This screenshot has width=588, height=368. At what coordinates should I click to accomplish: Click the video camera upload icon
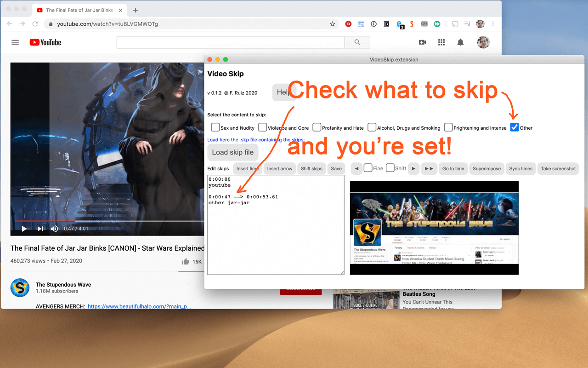click(423, 42)
